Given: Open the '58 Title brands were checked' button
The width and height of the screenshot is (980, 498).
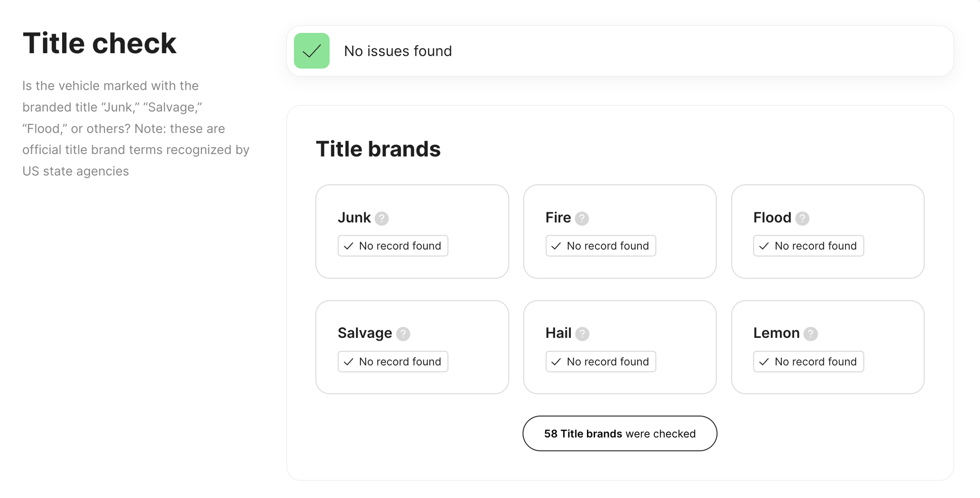Looking at the screenshot, I should (619, 433).
